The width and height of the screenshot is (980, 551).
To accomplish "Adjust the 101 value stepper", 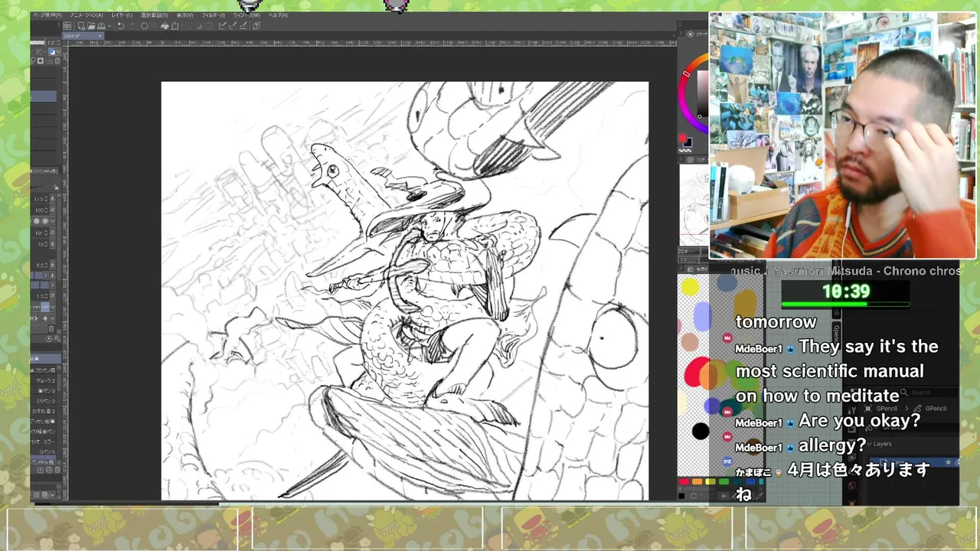I will click(x=46, y=232).
